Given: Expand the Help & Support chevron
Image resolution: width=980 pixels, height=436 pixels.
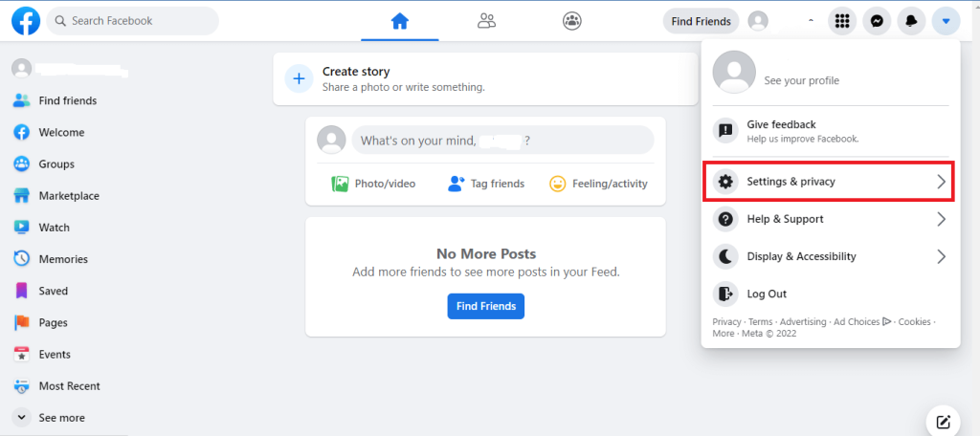Looking at the screenshot, I should [x=942, y=219].
